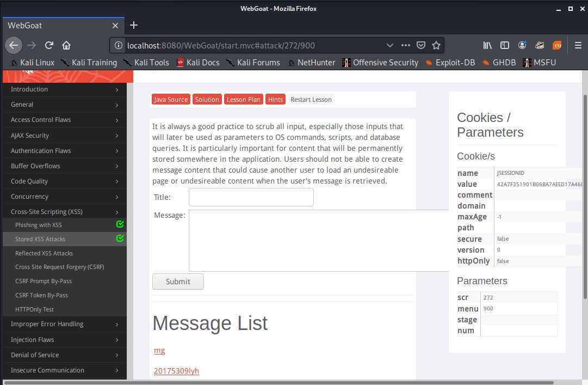Open the Lesson Plan
The image size is (588, 385).
point(243,100)
